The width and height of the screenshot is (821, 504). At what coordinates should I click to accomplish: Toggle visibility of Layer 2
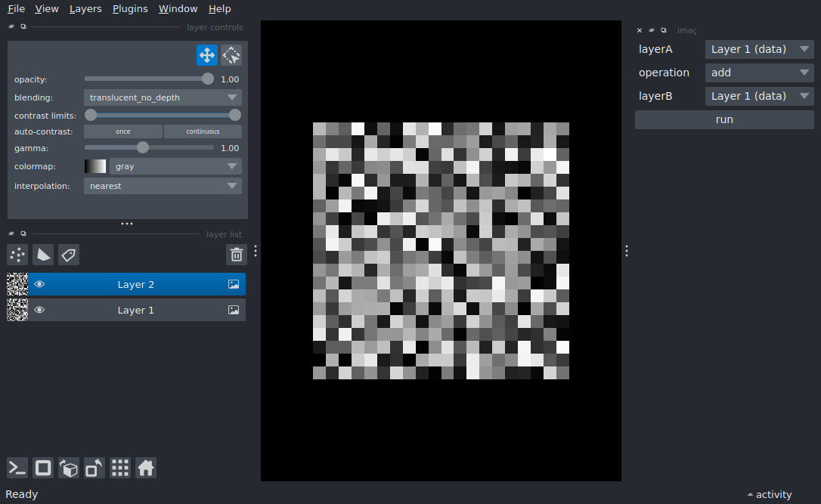(39, 284)
